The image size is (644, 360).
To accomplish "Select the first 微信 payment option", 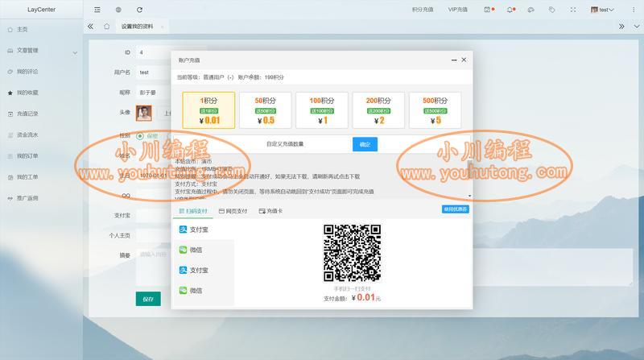I will click(x=204, y=250).
